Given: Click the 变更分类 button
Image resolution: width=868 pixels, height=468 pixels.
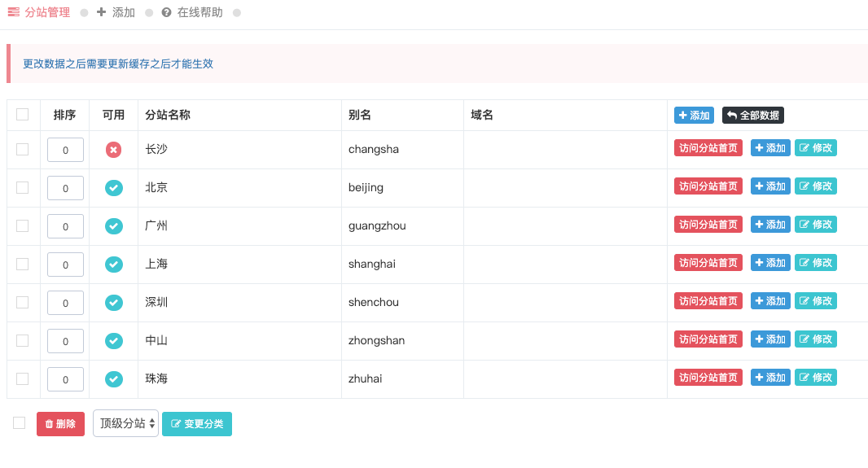Looking at the screenshot, I should coord(197,424).
